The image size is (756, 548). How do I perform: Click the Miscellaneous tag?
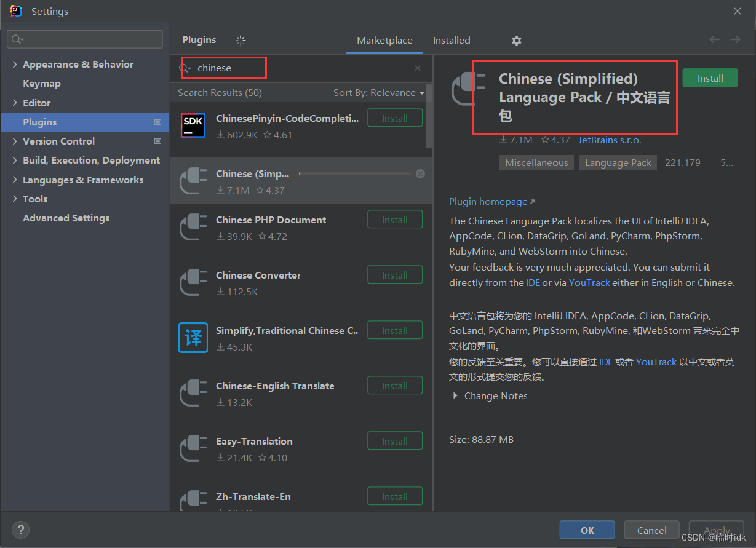[x=536, y=163]
